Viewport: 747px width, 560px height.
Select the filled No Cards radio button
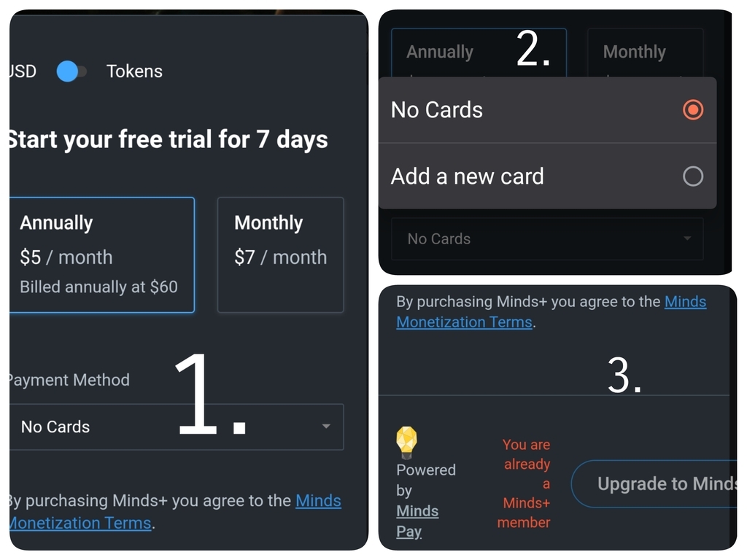[x=692, y=110]
